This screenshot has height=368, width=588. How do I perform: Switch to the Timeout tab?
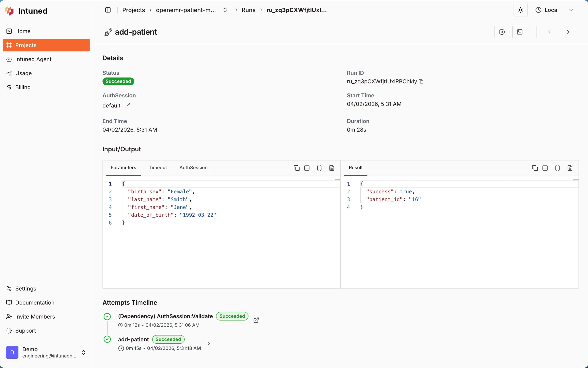(x=158, y=167)
